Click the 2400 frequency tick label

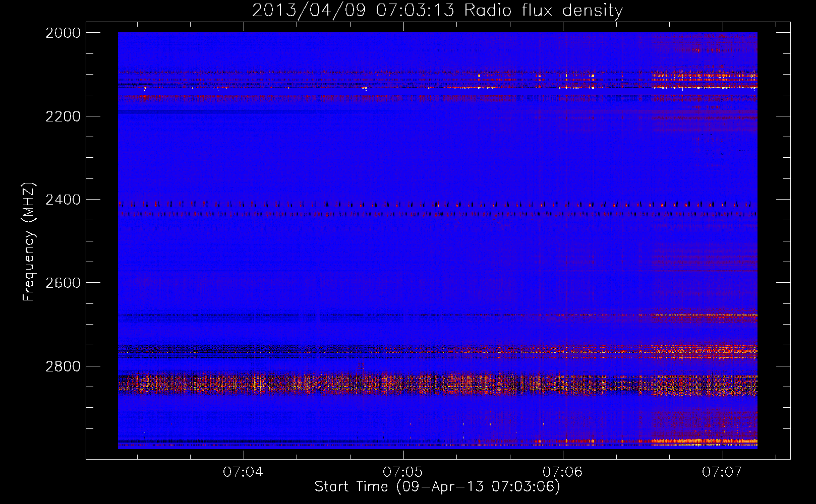pos(63,200)
